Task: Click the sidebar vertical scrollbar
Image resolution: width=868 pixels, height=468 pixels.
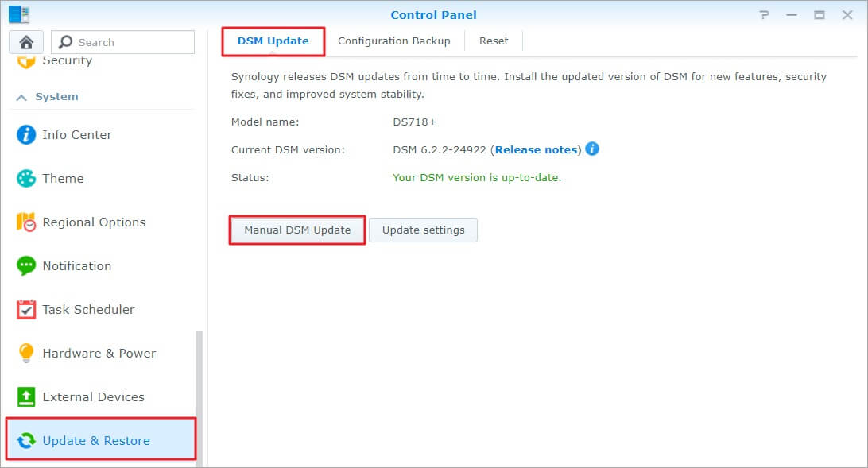Action: click(x=200, y=398)
